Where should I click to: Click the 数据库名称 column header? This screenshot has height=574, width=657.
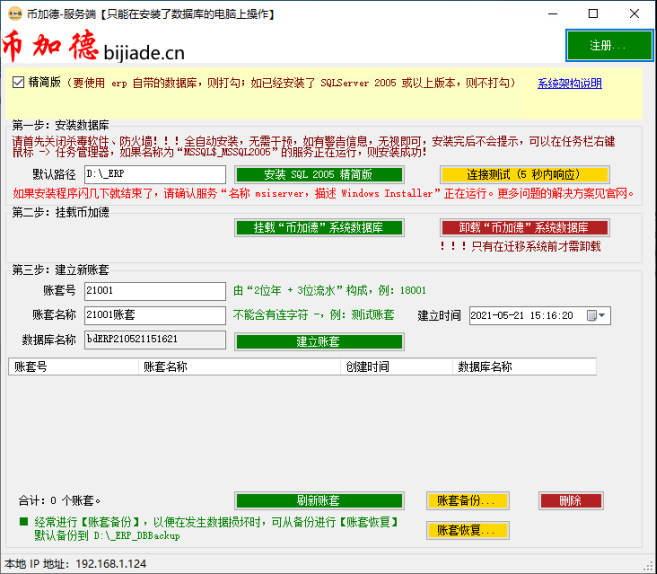point(524,367)
